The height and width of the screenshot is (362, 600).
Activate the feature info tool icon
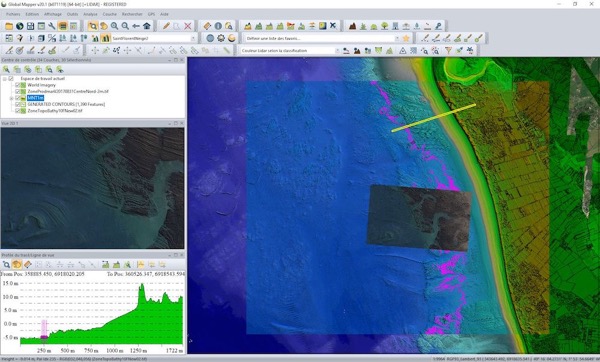point(218,26)
